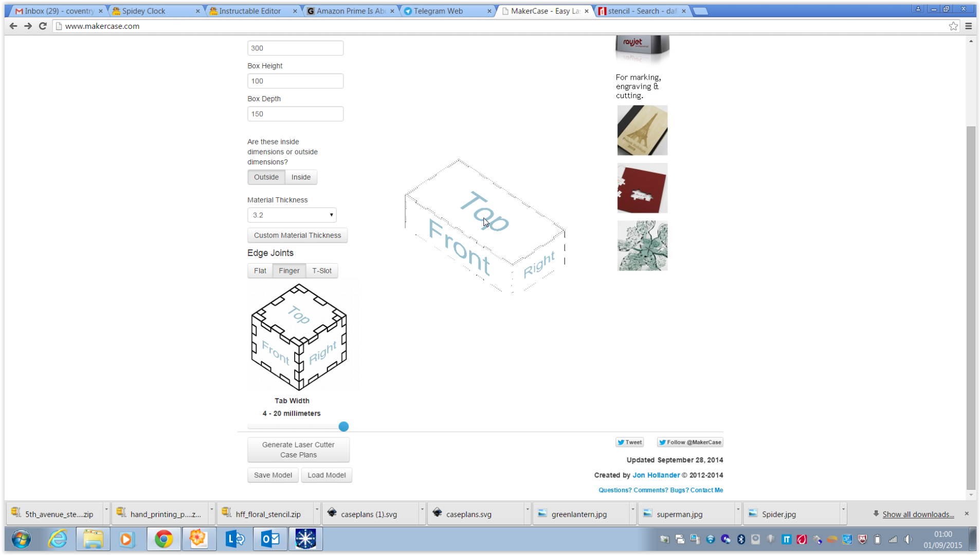The image size is (980, 555).
Task: Bookmark the page using the star icon
Action: [954, 26]
